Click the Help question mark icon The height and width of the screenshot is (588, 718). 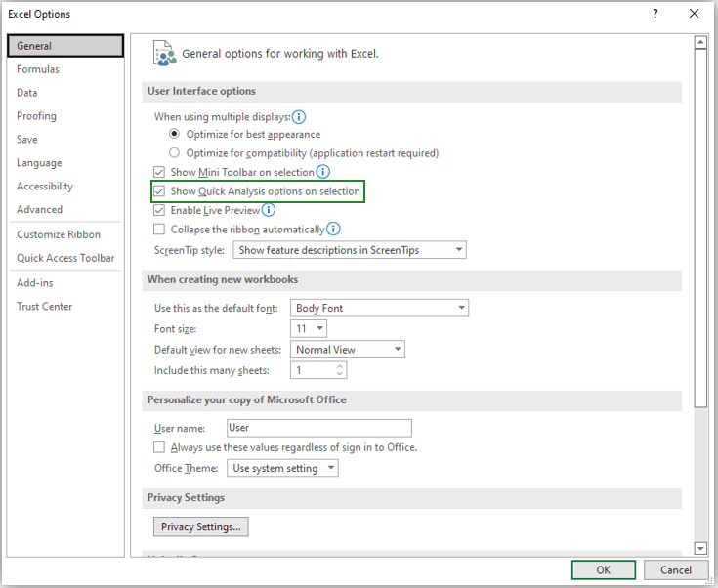pyautogui.click(x=655, y=14)
